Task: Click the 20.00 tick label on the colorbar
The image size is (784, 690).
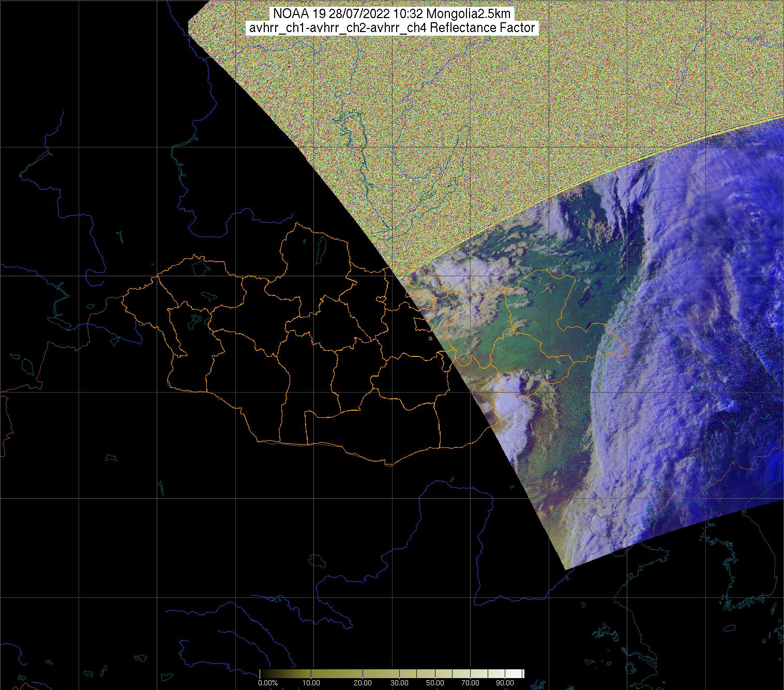Action: point(362,683)
